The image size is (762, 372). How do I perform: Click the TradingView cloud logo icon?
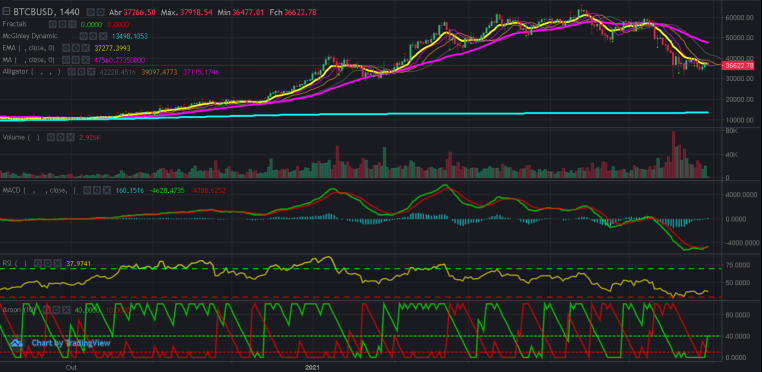(x=17, y=343)
